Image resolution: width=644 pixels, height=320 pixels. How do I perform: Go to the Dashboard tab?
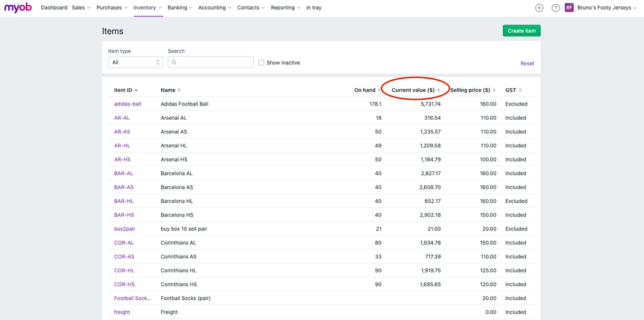[x=54, y=8]
